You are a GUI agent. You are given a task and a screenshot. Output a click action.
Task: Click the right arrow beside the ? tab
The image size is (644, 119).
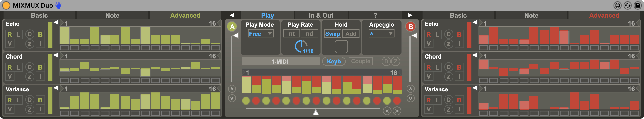point(410,15)
